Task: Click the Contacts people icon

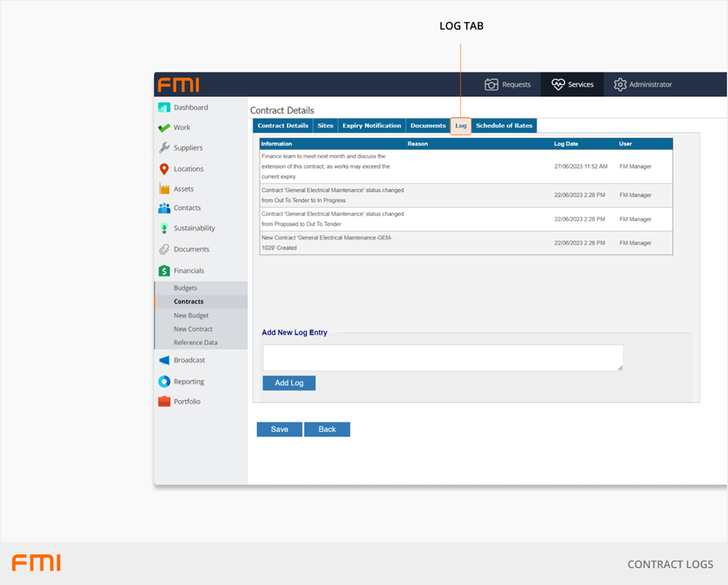Action: 164,208
